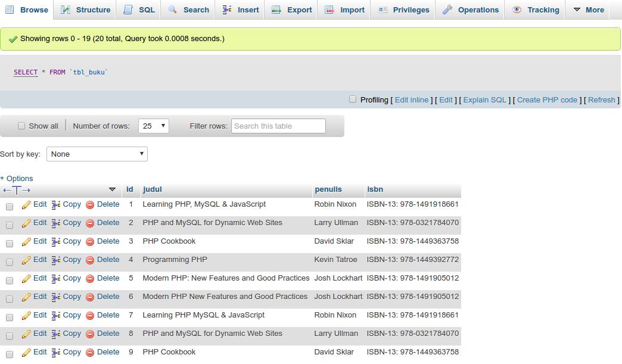Select the Browse tab icon
The height and width of the screenshot is (364, 622).
[10, 10]
